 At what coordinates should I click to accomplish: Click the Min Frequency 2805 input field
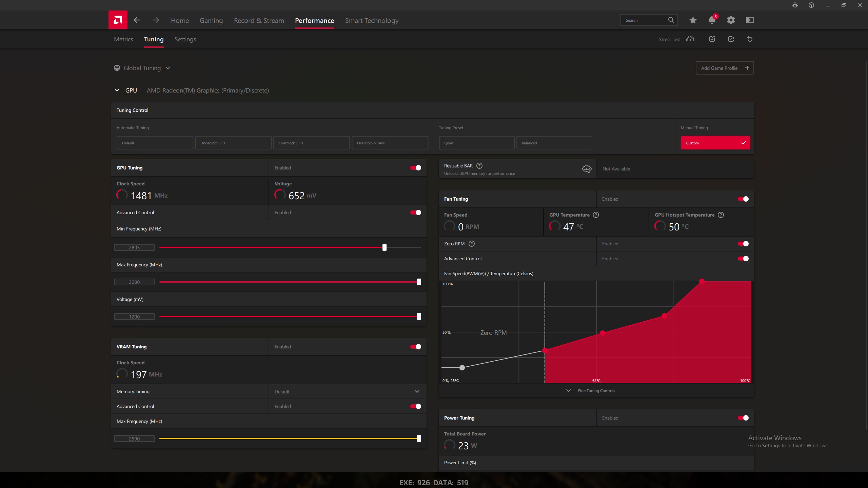click(x=134, y=247)
